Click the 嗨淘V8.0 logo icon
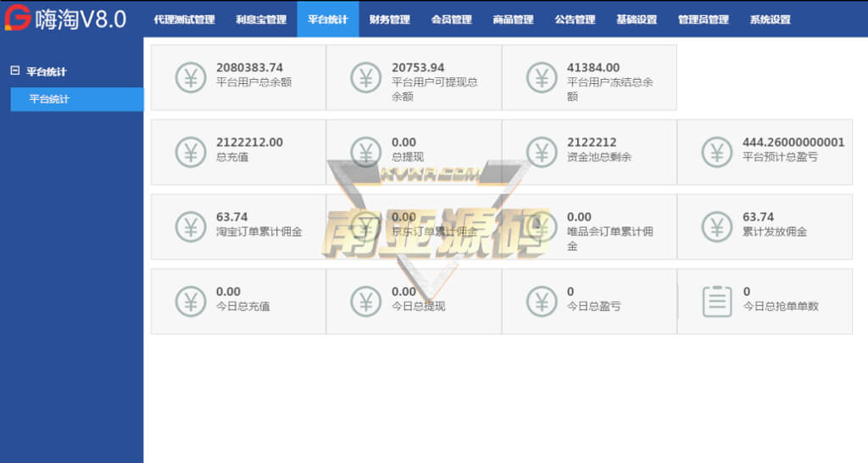Image resolution: width=868 pixels, height=463 pixels. click(x=18, y=18)
